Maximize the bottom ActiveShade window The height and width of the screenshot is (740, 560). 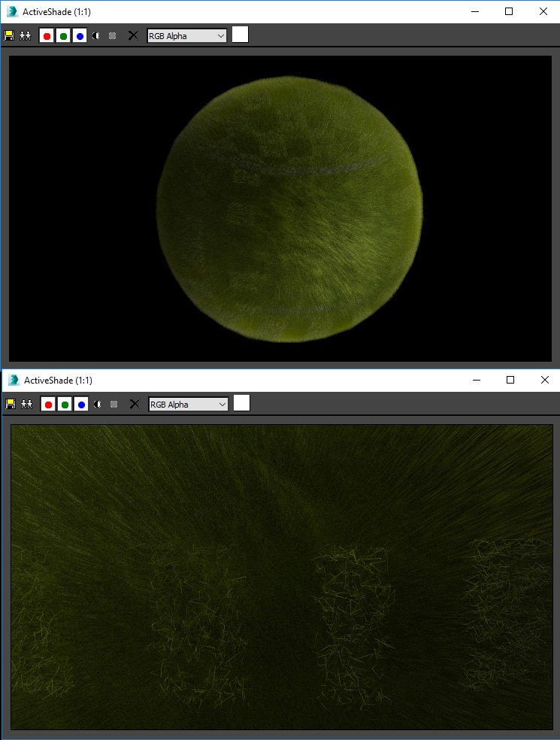point(510,380)
